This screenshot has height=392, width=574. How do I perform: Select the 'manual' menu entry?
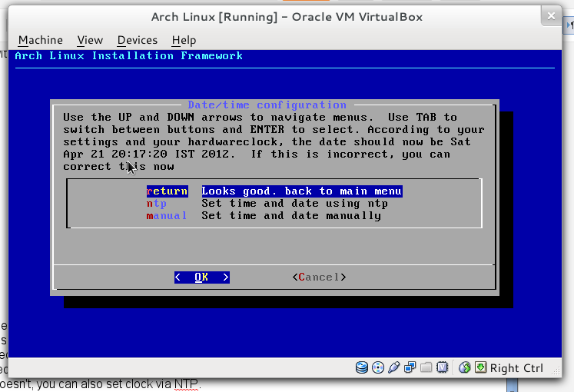167,215
